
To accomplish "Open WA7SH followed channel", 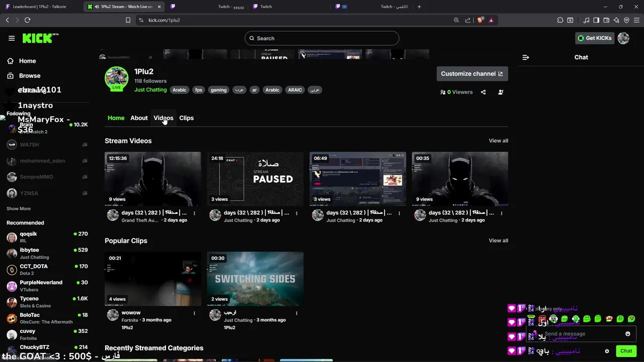I will (47, 145).
